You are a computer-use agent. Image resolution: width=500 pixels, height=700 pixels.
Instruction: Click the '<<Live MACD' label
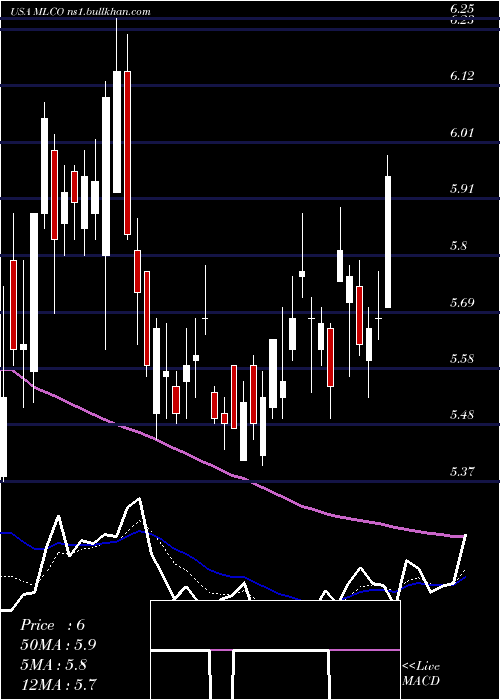(421, 673)
